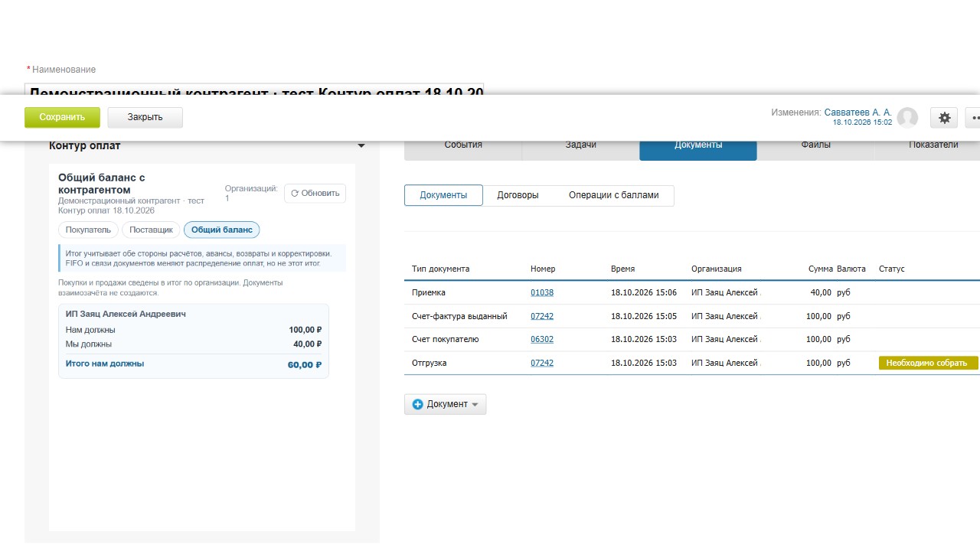This screenshot has width=980, height=551.
Task: Click the ИП Заяц Алексей Андреевич card title
Action: (x=126, y=314)
